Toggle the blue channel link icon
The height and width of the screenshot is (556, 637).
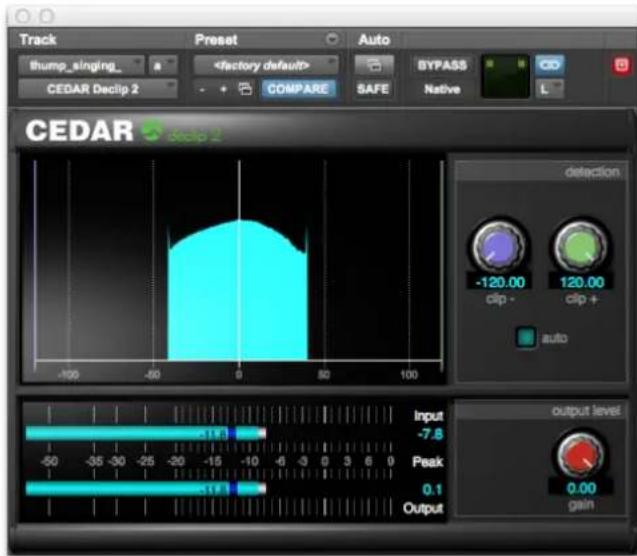tap(550, 65)
